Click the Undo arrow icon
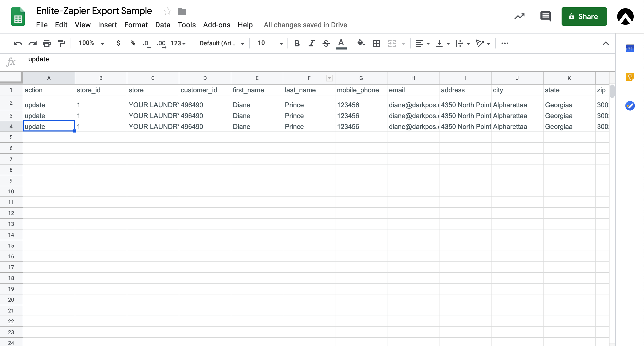The width and height of the screenshot is (644, 346). pos(18,43)
